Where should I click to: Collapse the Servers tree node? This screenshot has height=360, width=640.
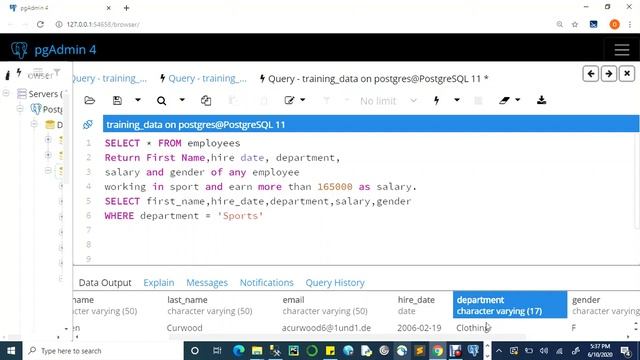pos(6,93)
